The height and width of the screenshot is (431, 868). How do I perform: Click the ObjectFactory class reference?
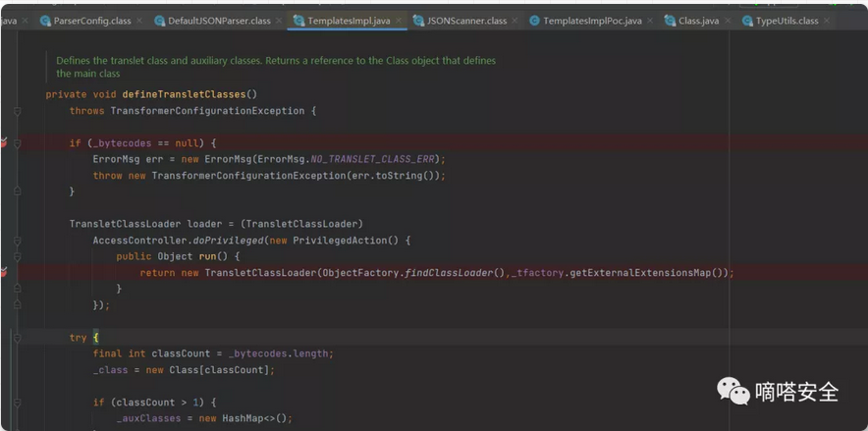tap(360, 273)
